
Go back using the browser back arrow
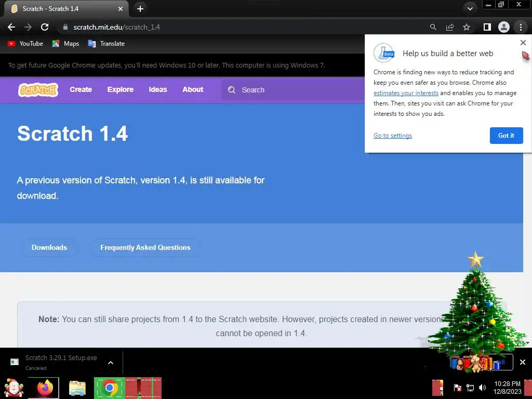[11, 27]
